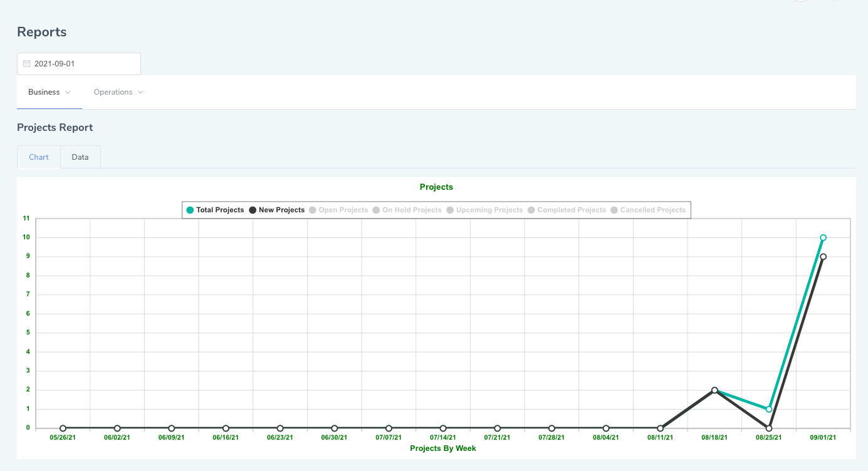Screen dimensions: 868x471
Task: Click the data point at 08/04/21
Action: [606, 428]
